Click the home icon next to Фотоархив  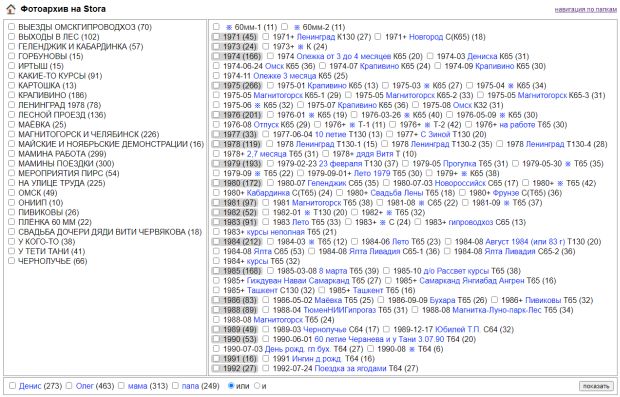[11, 9]
